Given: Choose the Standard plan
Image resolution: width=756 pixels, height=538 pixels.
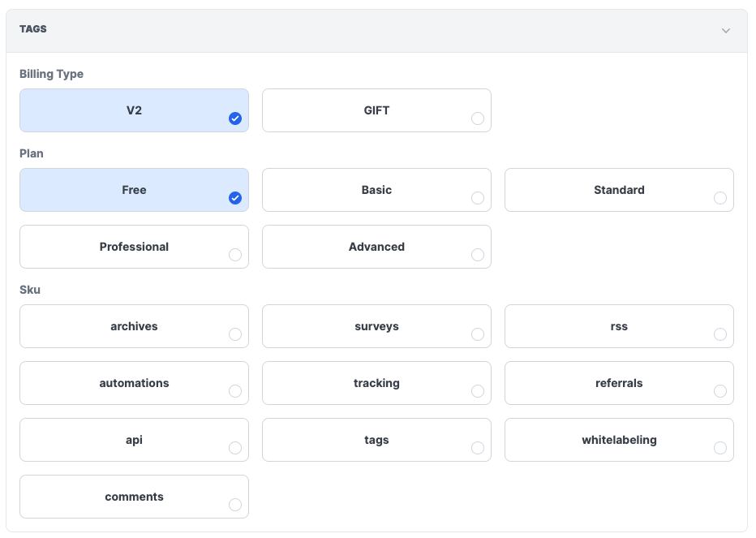Looking at the screenshot, I should coord(619,190).
